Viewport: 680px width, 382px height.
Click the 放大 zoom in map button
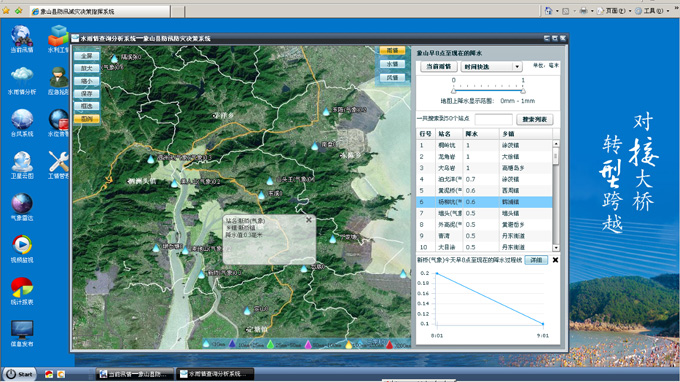87,69
